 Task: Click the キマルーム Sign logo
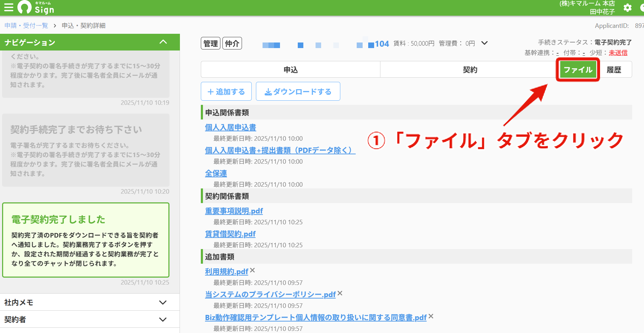36,7
